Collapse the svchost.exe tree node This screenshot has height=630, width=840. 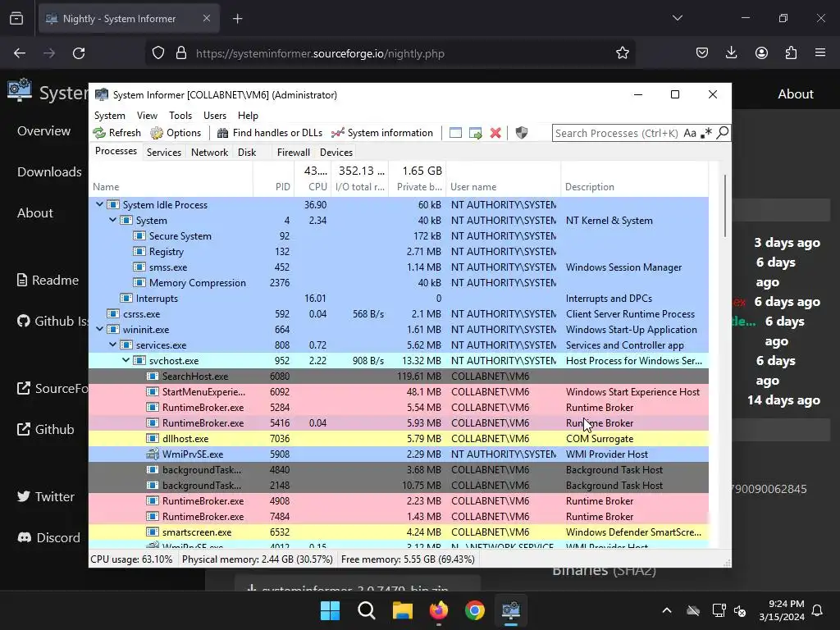coord(126,361)
